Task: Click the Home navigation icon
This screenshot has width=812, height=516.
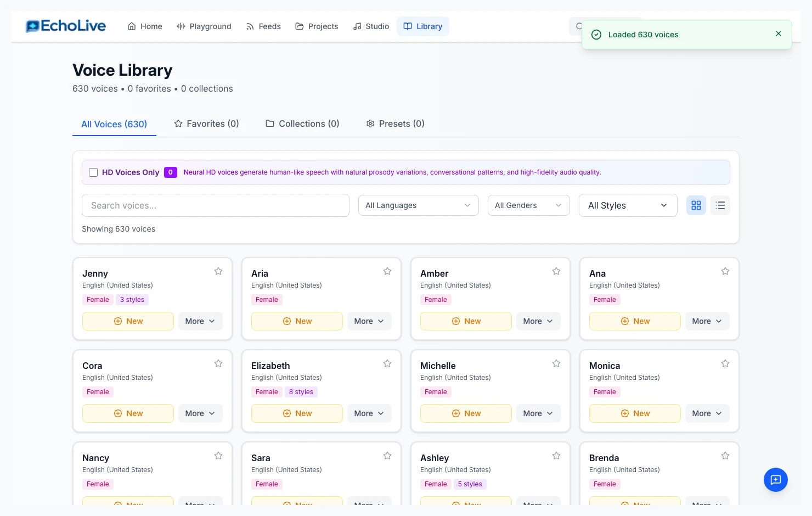Action: point(131,26)
